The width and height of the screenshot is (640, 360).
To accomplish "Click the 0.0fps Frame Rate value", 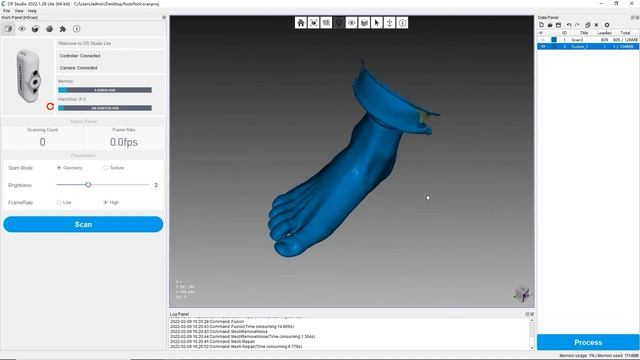I will click(x=124, y=142).
